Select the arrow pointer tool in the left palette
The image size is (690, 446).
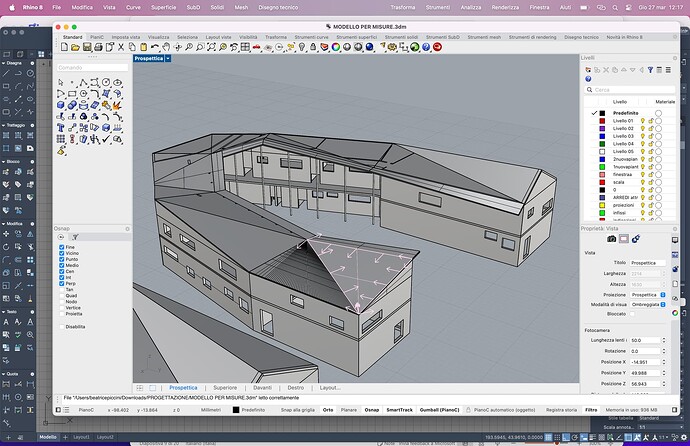point(61,82)
